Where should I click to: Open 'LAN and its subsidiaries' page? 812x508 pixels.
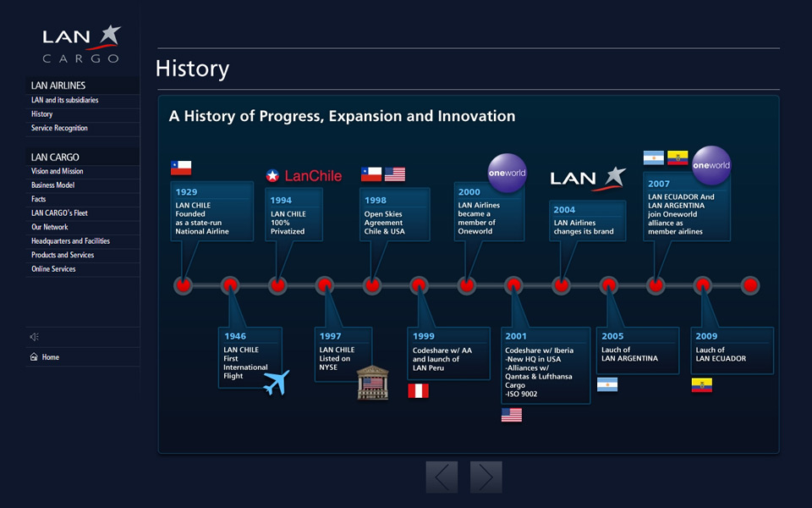pos(82,100)
